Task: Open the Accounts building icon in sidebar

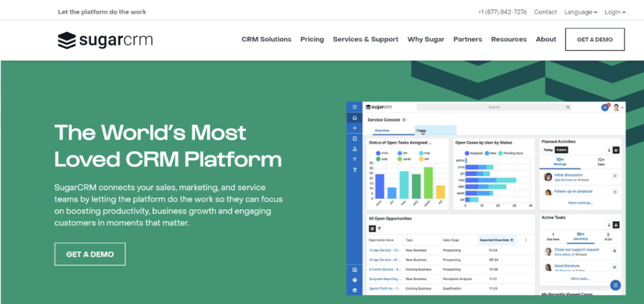Action: (x=355, y=139)
